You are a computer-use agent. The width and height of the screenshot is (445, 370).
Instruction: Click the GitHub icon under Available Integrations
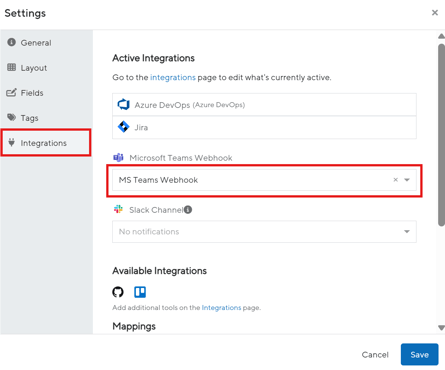pyautogui.click(x=118, y=292)
